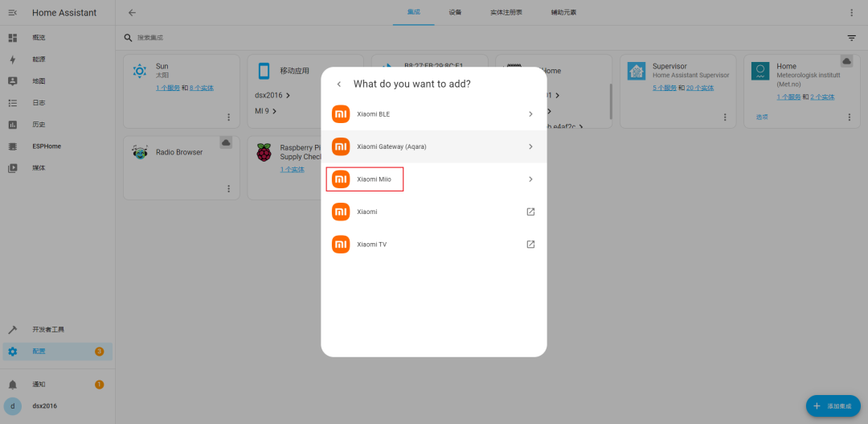
Task: Switch to the 集成 tab
Action: point(414,12)
